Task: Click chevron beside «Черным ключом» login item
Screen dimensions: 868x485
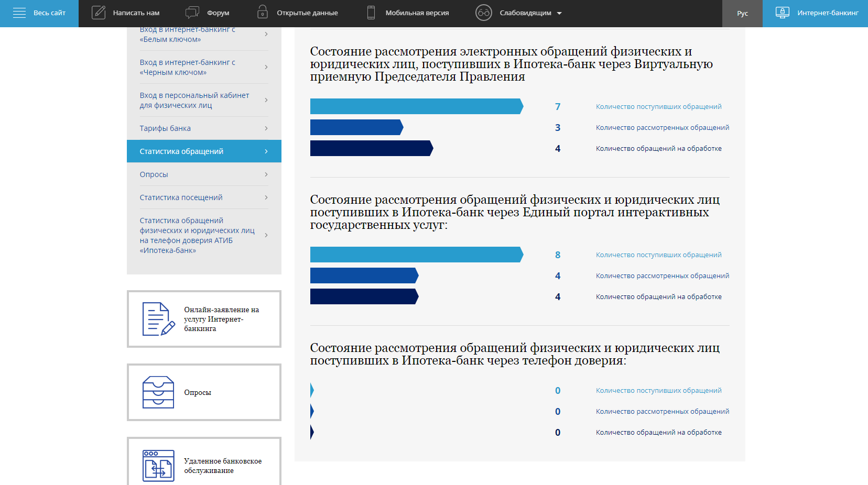Action: click(266, 67)
